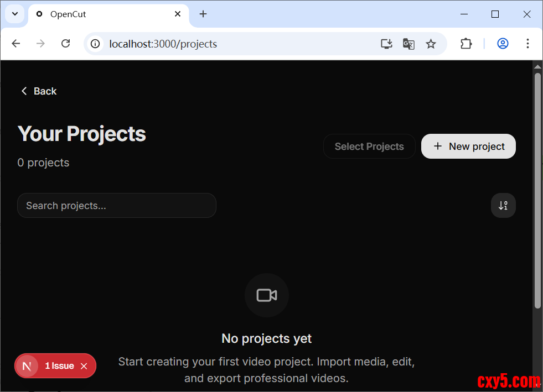
Task: Click the sort order icon button
Action: (x=503, y=206)
